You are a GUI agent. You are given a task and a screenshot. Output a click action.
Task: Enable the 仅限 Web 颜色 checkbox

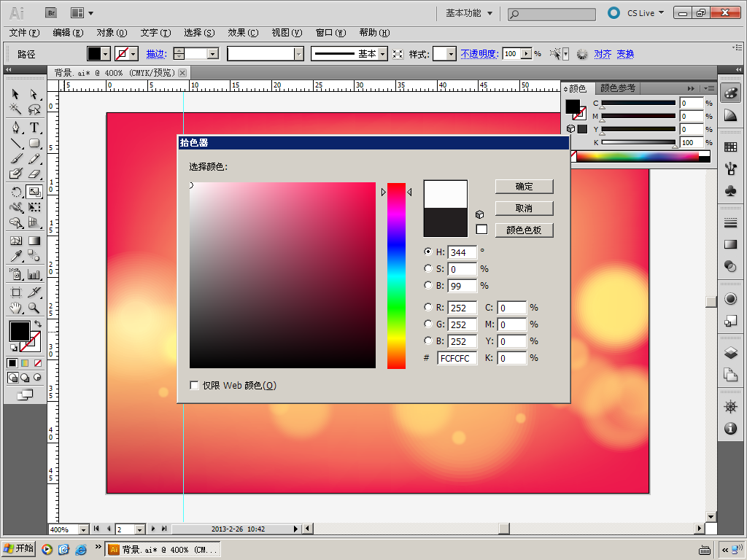194,385
